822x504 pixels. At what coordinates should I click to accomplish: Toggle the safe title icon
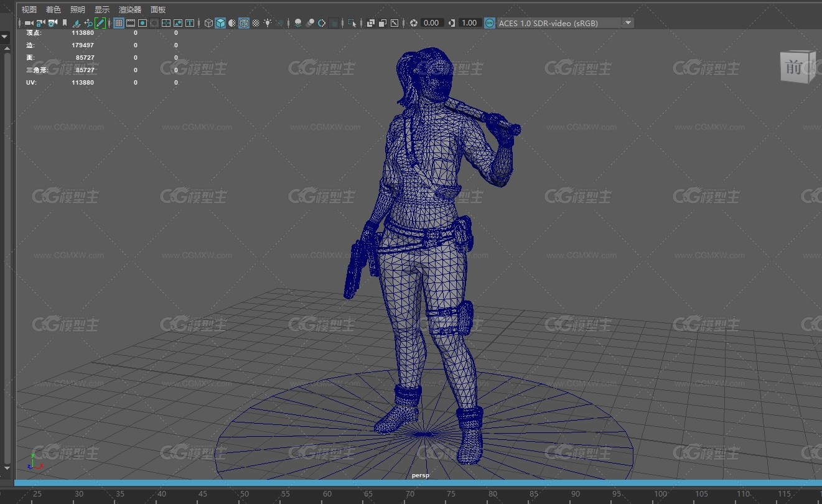tap(190, 23)
